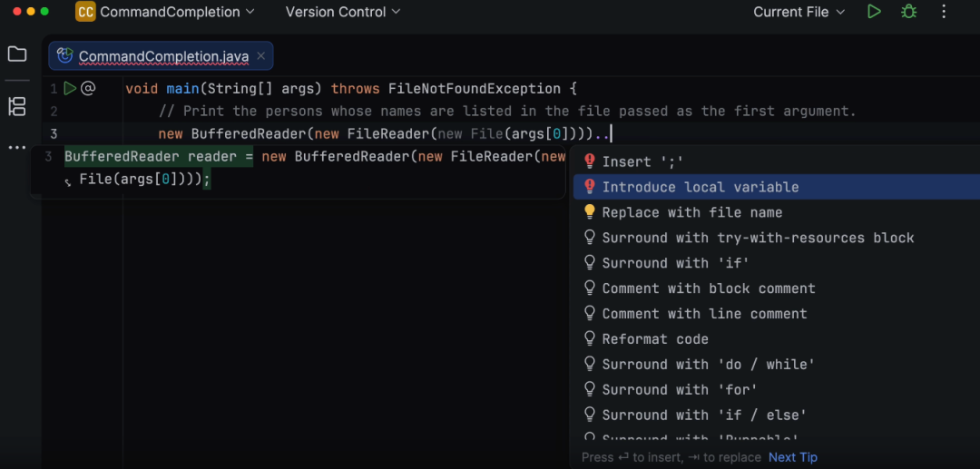
Task: Open the more actions vertical dots menu
Action: click(944, 12)
